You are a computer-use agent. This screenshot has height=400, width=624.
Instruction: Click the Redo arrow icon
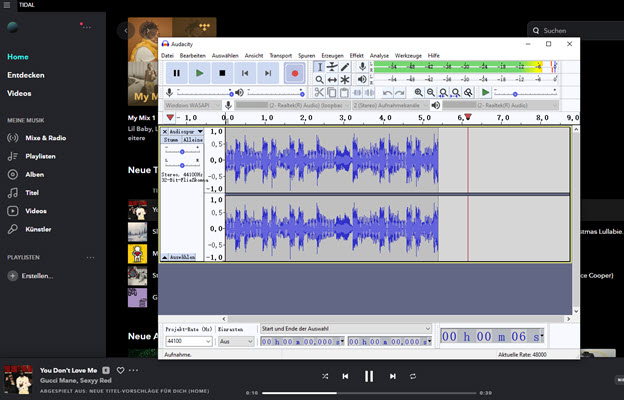tap(400, 93)
